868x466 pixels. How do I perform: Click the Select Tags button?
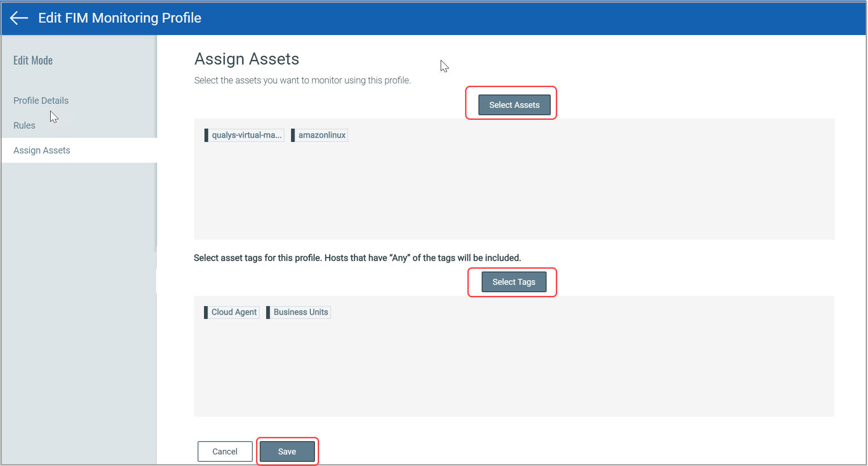(x=514, y=282)
